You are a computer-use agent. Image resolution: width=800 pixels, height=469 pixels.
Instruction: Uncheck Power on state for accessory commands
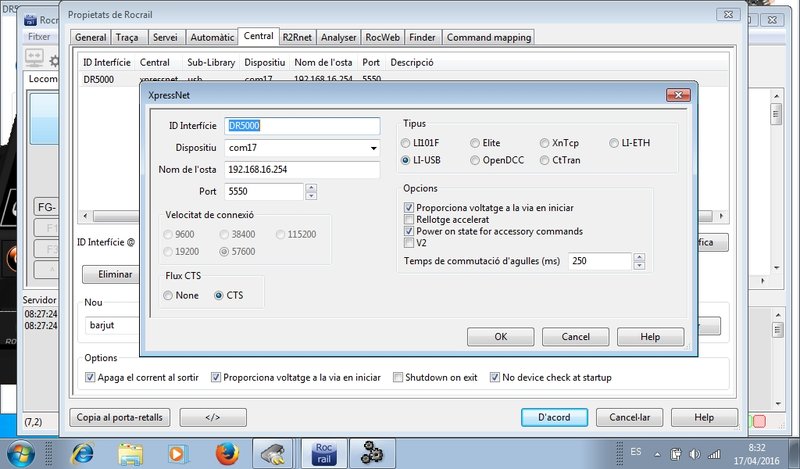[x=409, y=231]
